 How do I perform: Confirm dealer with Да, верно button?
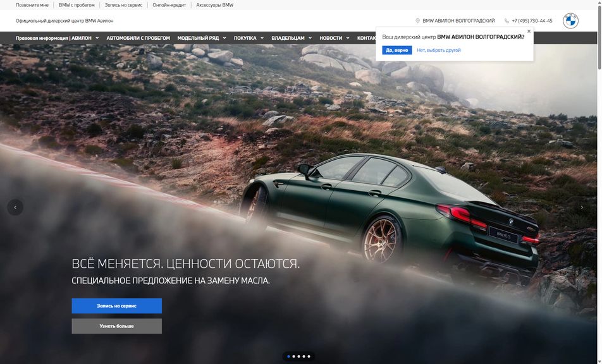click(x=397, y=51)
